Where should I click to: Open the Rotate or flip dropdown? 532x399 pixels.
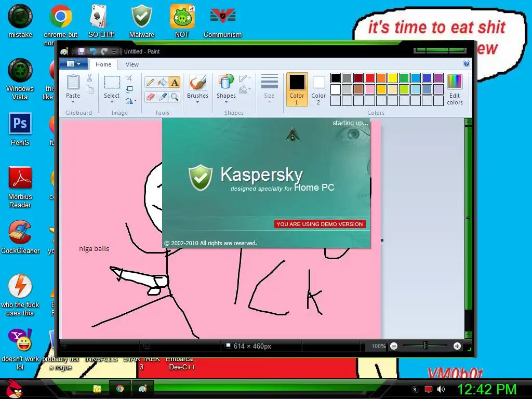pos(131,101)
